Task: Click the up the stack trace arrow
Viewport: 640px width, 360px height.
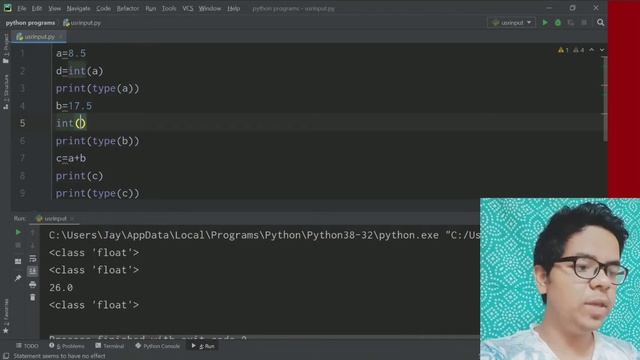Action: (x=33, y=232)
